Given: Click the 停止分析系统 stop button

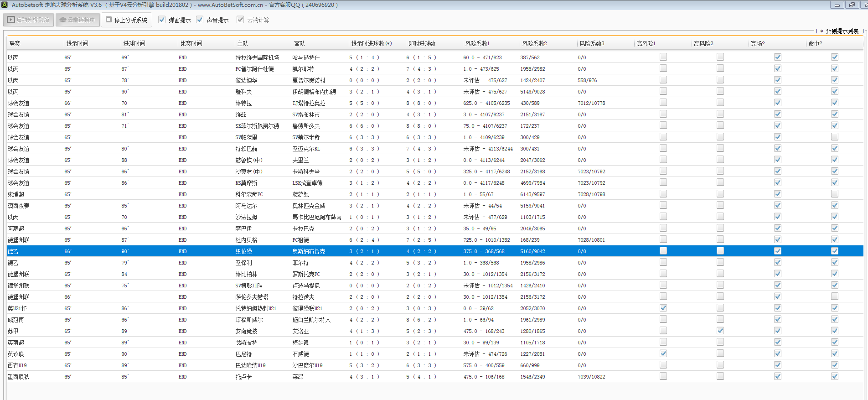Looking at the screenshot, I should (126, 20).
